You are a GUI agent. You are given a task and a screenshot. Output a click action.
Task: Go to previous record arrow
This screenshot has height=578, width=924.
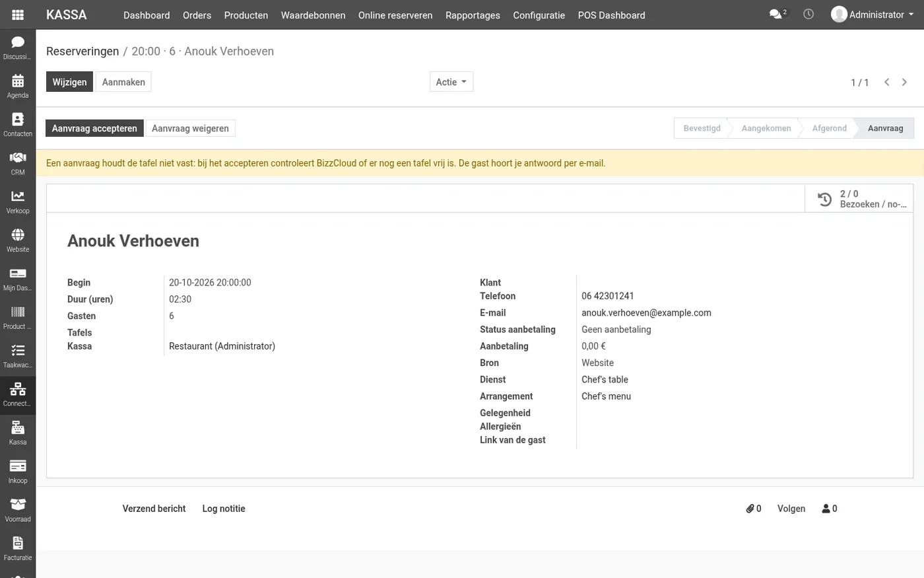click(x=887, y=82)
